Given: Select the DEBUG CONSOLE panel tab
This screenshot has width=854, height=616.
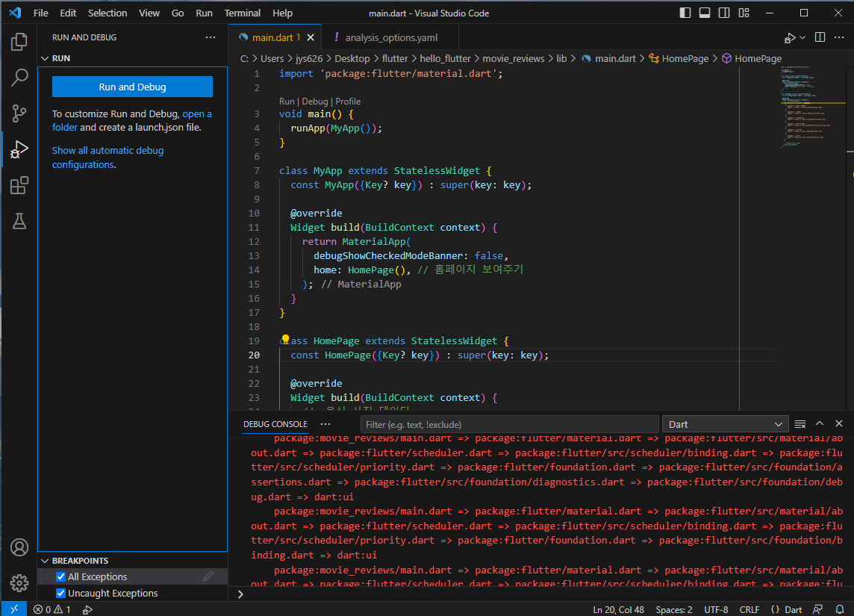Looking at the screenshot, I should pos(275,424).
